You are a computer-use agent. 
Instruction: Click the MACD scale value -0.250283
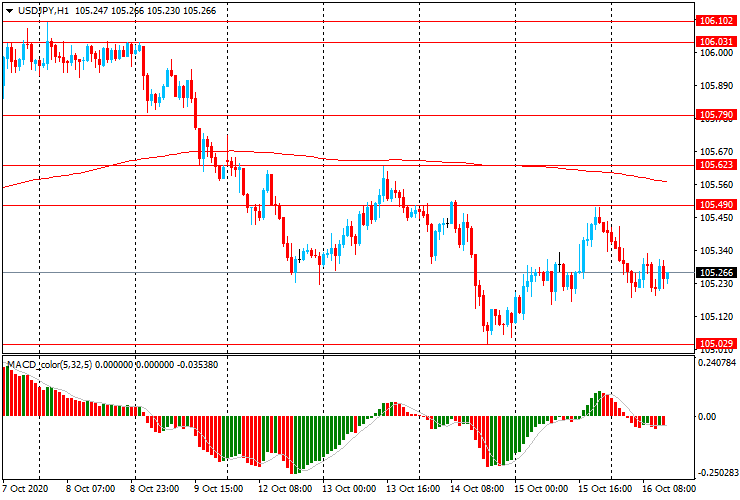point(717,473)
